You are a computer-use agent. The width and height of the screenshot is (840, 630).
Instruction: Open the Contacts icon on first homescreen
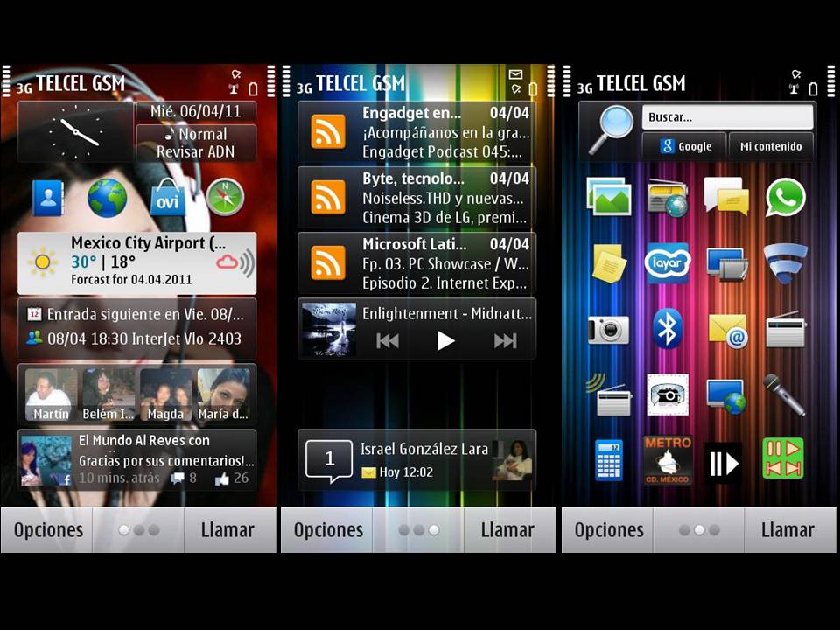(48, 198)
